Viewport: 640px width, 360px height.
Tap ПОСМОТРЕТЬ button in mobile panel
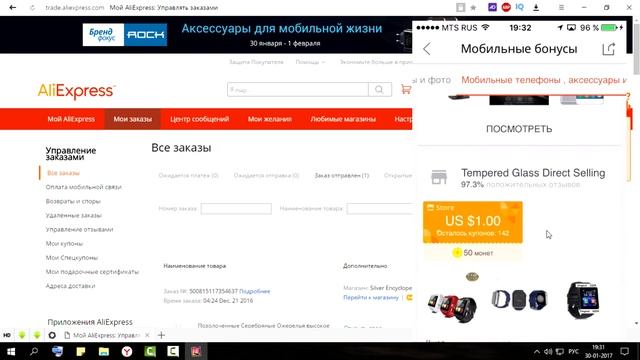[x=519, y=129]
